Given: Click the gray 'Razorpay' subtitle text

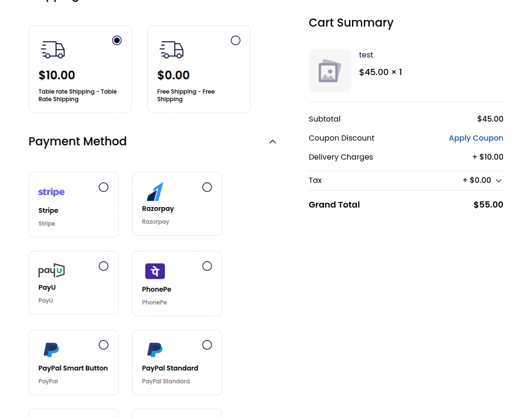Looking at the screenshot, I should tap(155, 222).
